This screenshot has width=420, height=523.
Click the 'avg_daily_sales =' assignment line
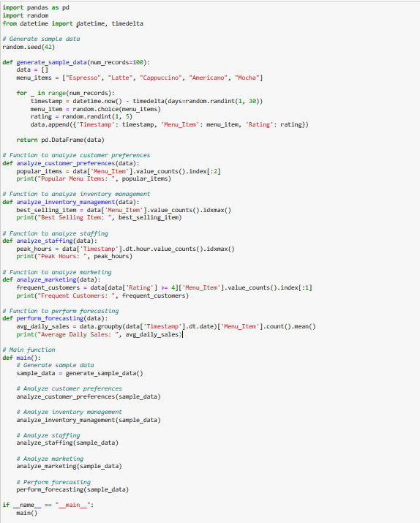pyautogui.click(x=166, y=326)
